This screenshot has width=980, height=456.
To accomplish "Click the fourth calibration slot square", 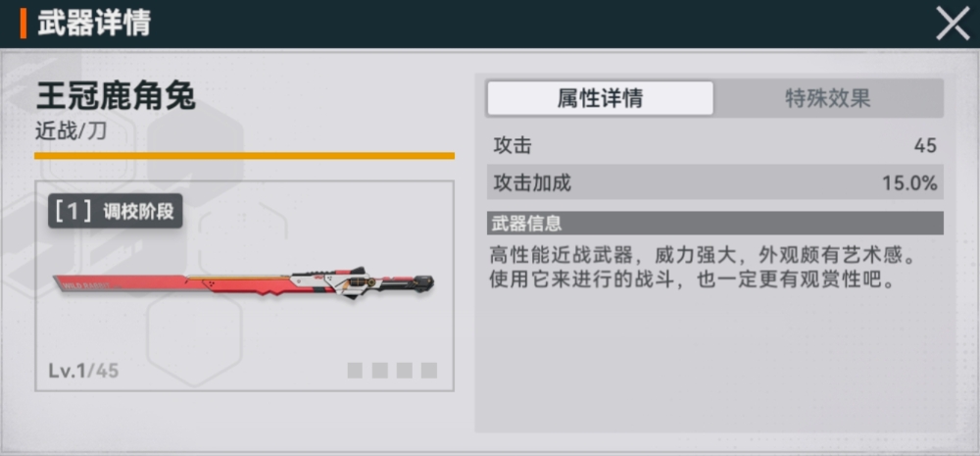I will pyautogui.click(x=429, y=371).
